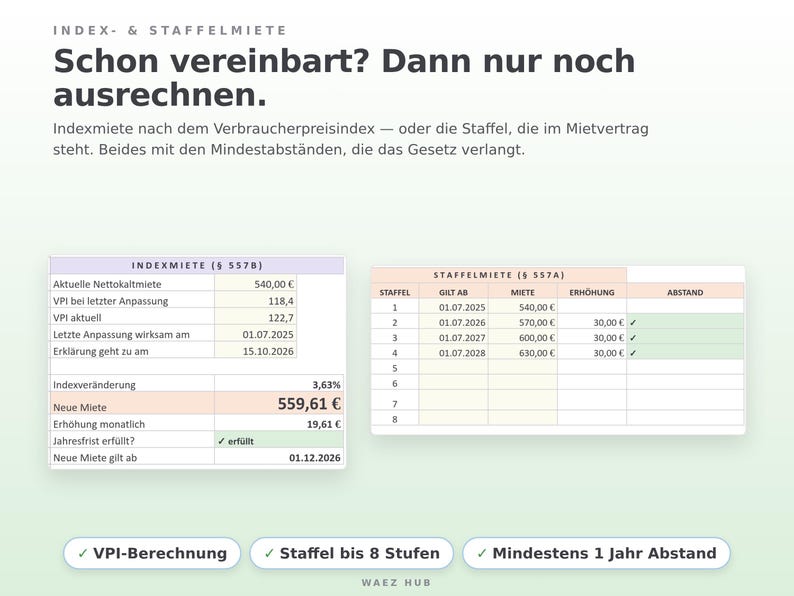Select Staffel 3 rent 600,00 €
The height and width of the screenshot is (596, 794).
[523, 337]
